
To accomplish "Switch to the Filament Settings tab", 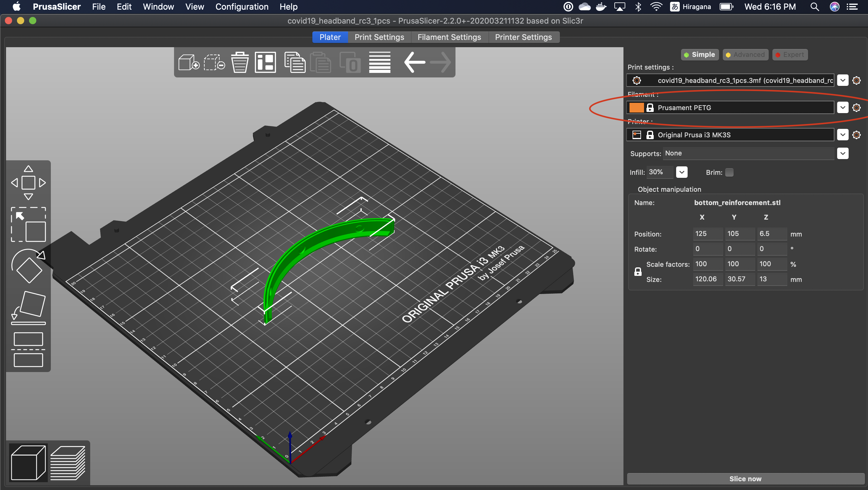I will pos(449,37).
